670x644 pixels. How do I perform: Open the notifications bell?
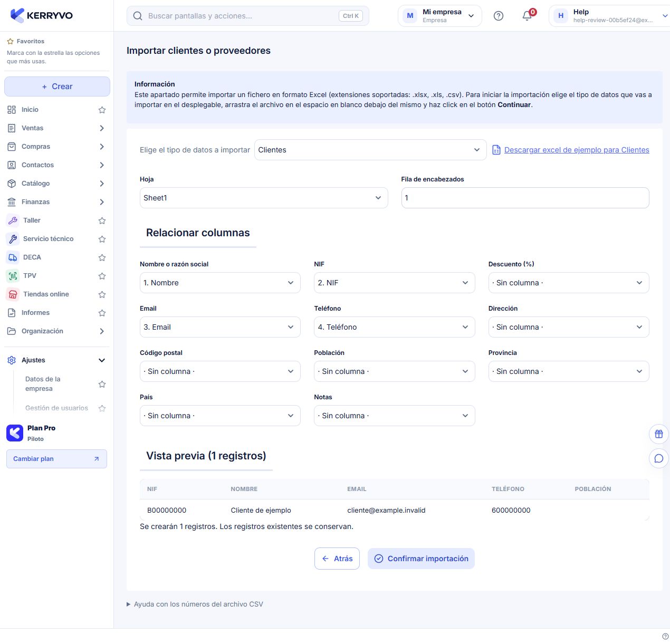tap(527, 16)
